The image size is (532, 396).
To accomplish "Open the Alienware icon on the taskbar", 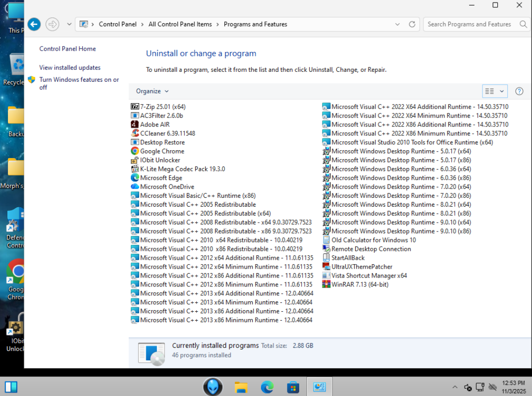I will tap(213, 387).
